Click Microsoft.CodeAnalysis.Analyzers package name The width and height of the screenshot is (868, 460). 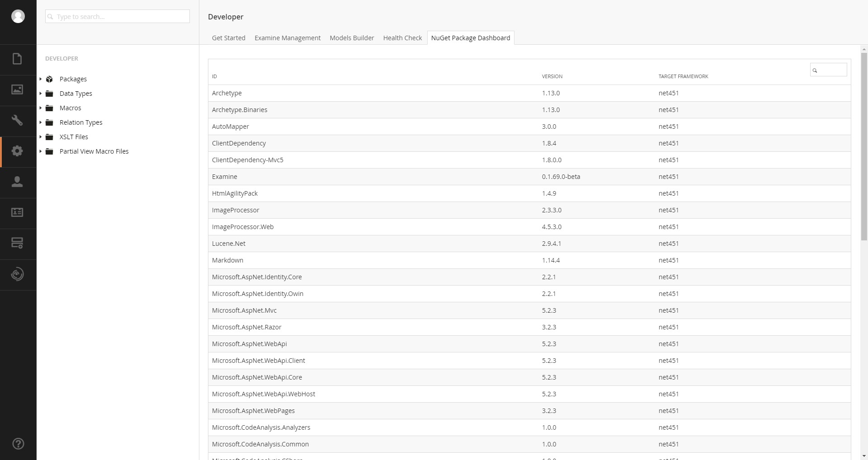(261, 427)
